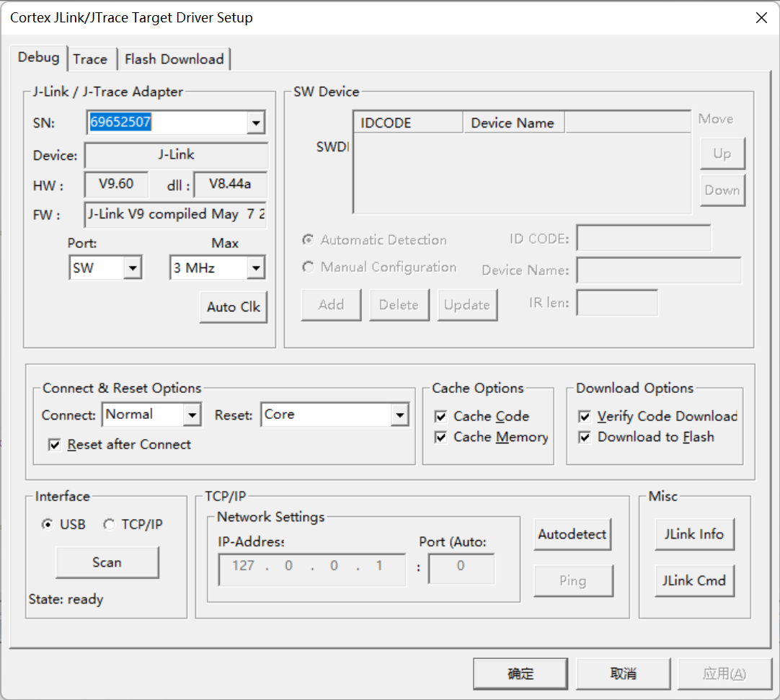This screenshot has width=780, height=700.
Task: Open JLink Cmd
Action: click(x=694, y=580)
